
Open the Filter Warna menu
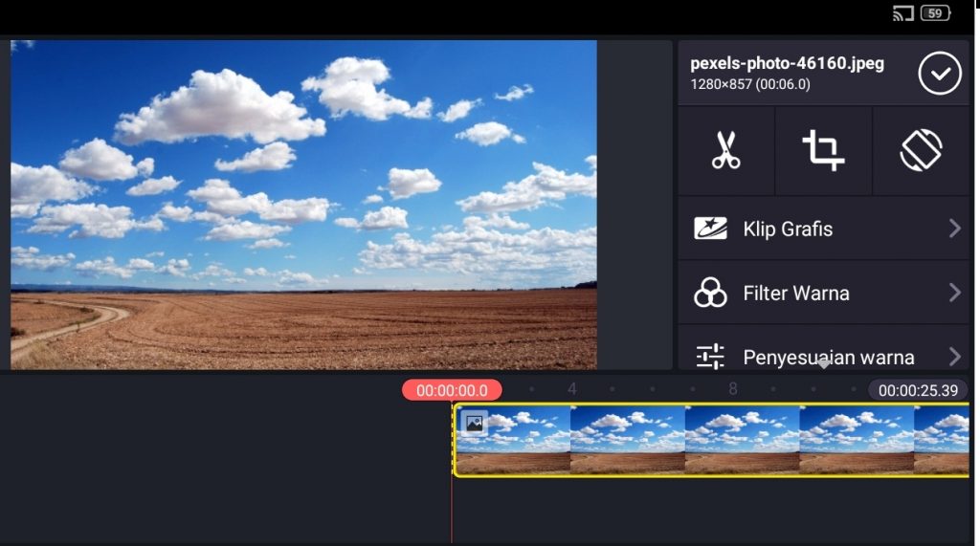824,293
